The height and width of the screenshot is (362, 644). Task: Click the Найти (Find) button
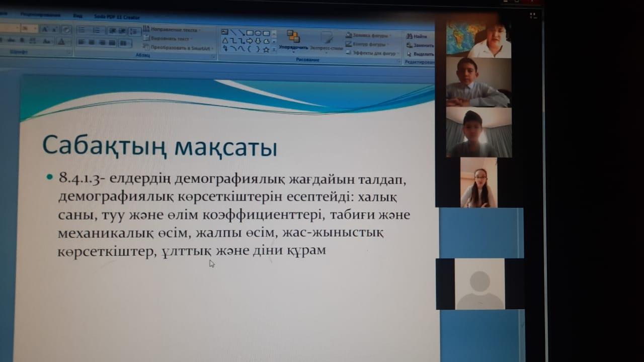pos(420,36)
